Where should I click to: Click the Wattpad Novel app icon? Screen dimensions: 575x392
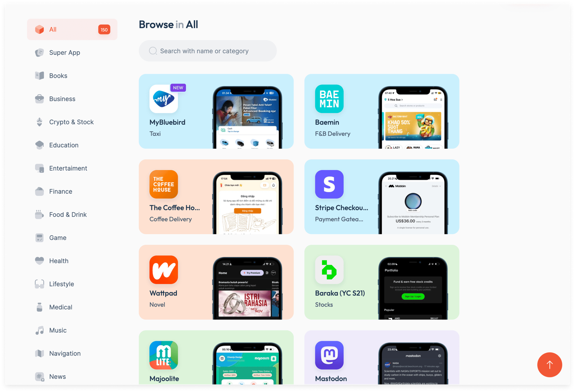[163, 269]
